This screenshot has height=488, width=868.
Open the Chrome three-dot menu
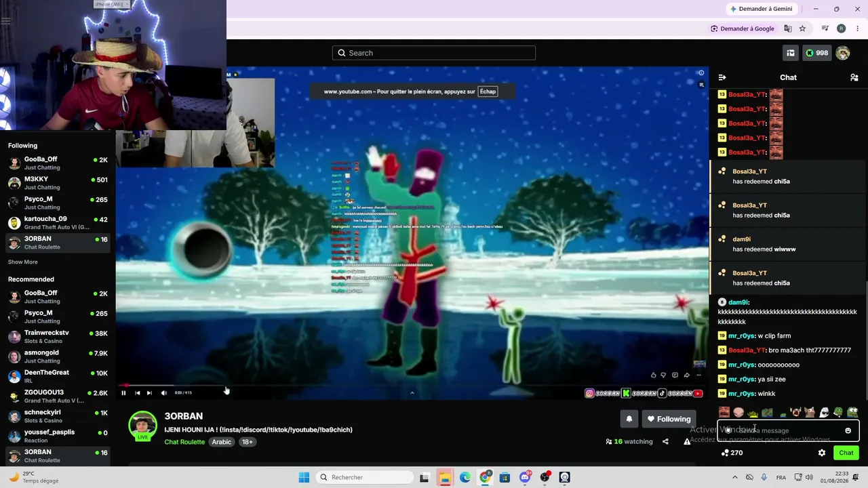point(858,28)
